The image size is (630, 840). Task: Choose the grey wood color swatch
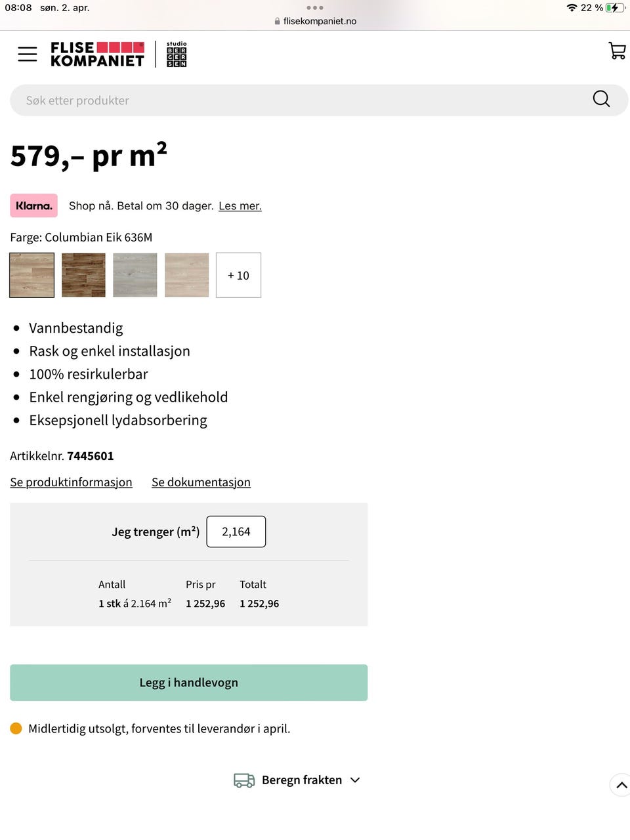pyautogui.click(x=135, y=276)
